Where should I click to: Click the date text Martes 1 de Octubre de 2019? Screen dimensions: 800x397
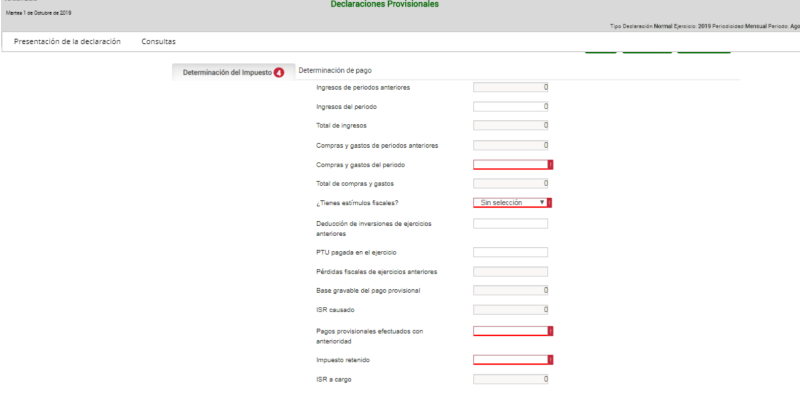[x=38, y=13]
